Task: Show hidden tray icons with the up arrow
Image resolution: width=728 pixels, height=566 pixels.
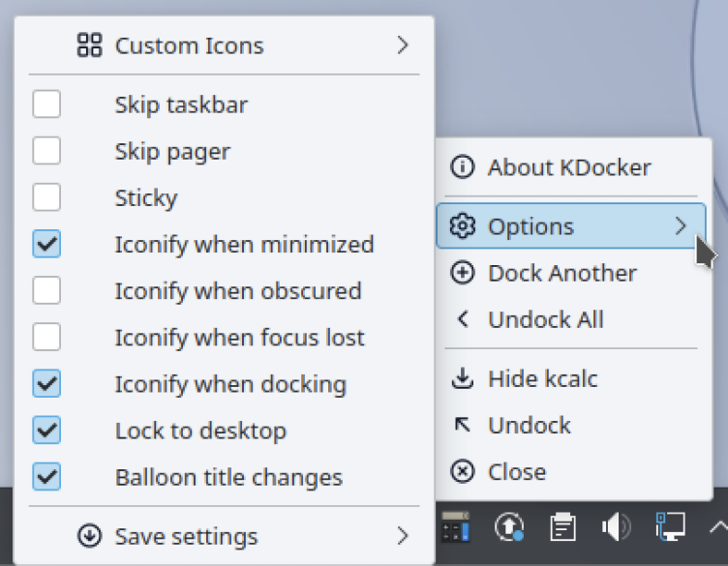Action: [717, 527]
